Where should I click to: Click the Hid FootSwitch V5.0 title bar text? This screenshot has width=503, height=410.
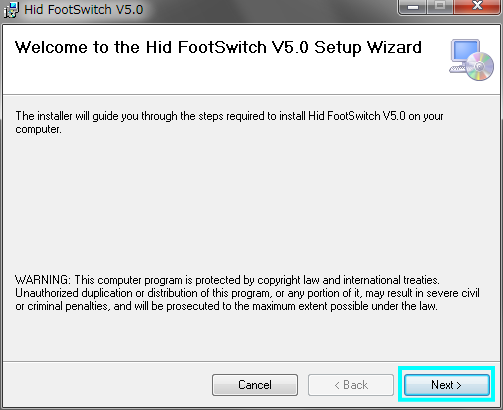point(83,10)
